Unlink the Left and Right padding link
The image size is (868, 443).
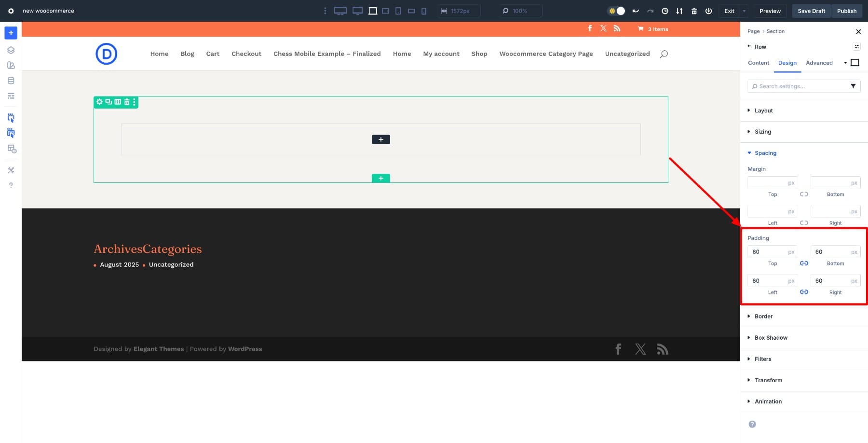point(804,291)
